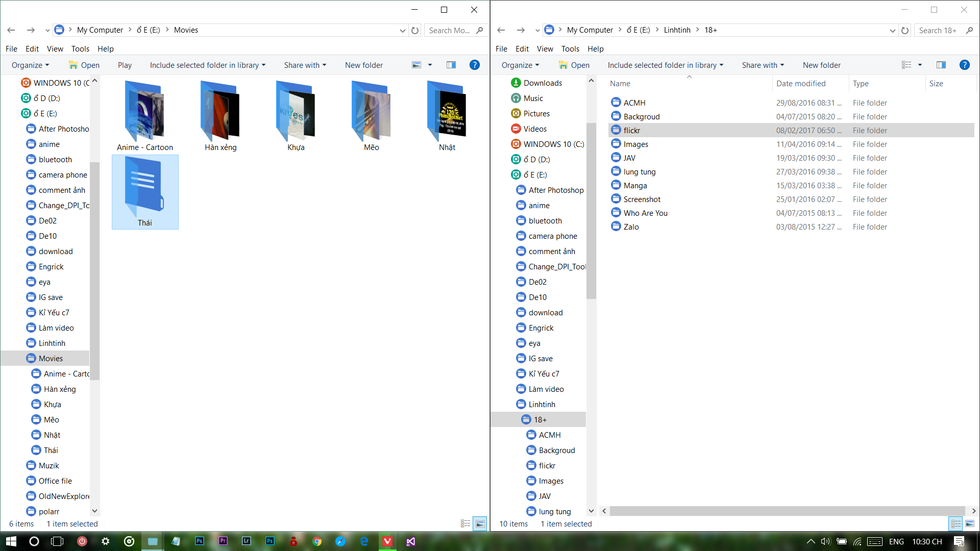Change view icon in right window toolbar
Screen dimensions: 980x551
906,65
